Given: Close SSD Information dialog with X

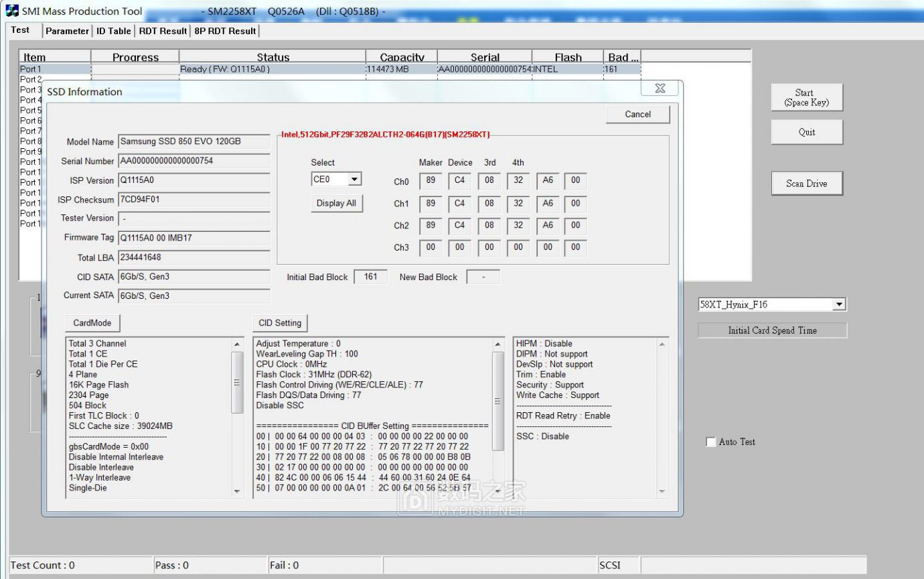Looking at the screenshot, I should click(x=660, y=88).
